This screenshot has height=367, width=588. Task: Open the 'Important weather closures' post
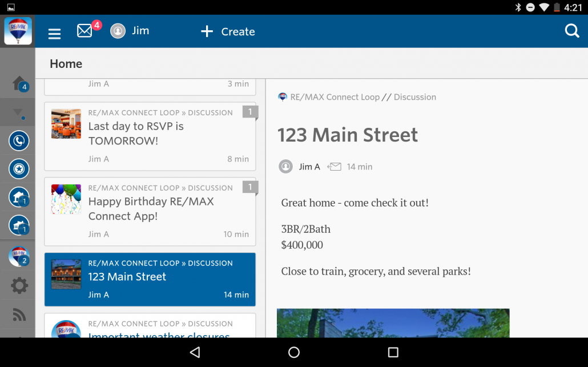pyautogui.click(x=150, y=325)
